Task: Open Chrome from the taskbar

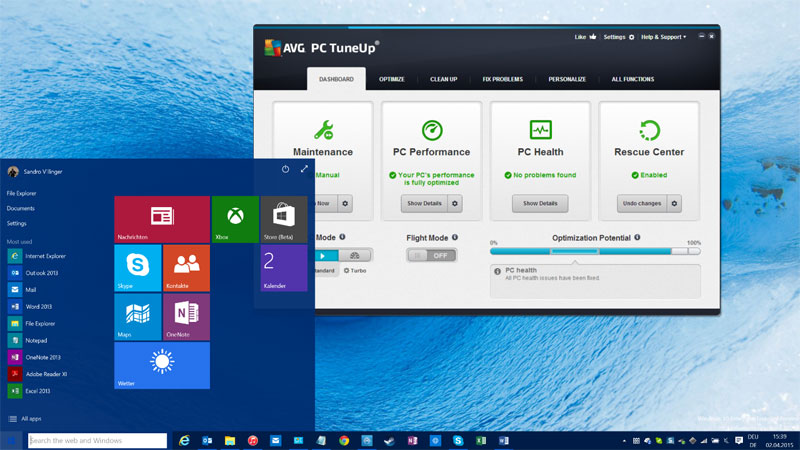Action: click(x=344, y=440)
